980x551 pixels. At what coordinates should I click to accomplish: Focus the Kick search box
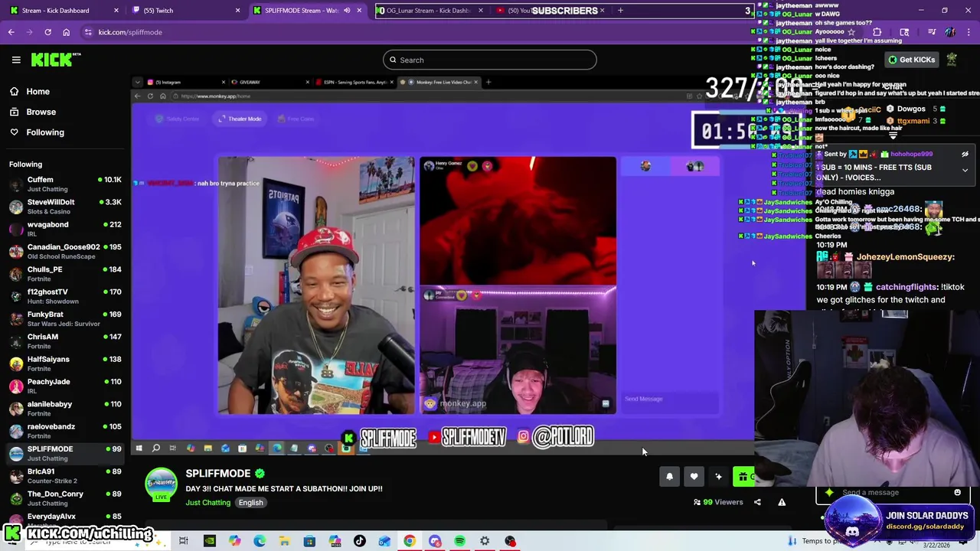490,60
